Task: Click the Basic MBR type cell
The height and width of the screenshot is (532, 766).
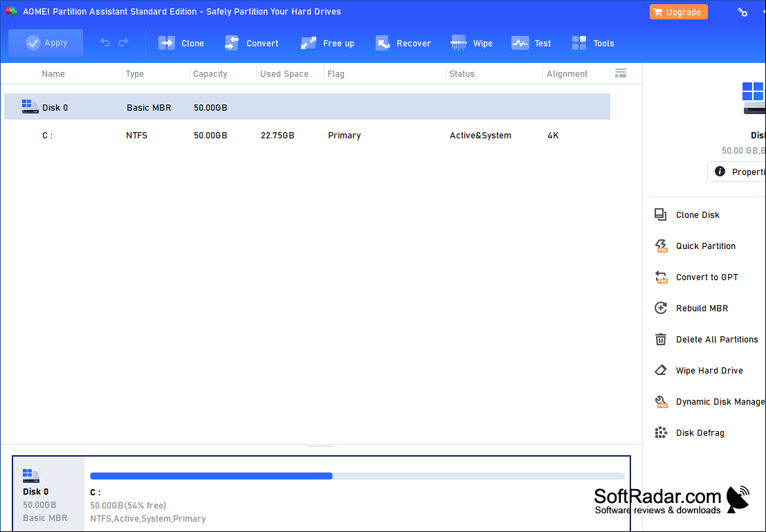Action: point(149,107)
